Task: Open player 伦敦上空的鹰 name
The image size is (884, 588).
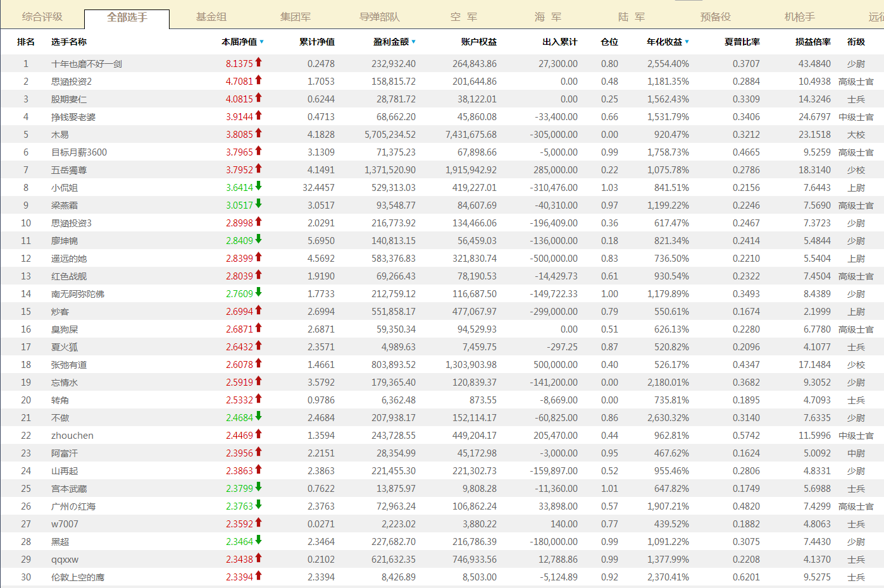Action: (x=78, y=577)
